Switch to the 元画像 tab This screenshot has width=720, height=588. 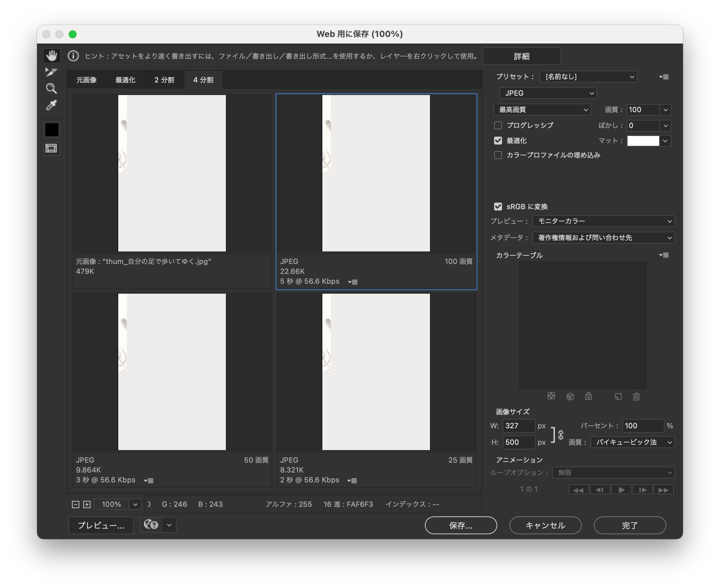click(87, 80)
